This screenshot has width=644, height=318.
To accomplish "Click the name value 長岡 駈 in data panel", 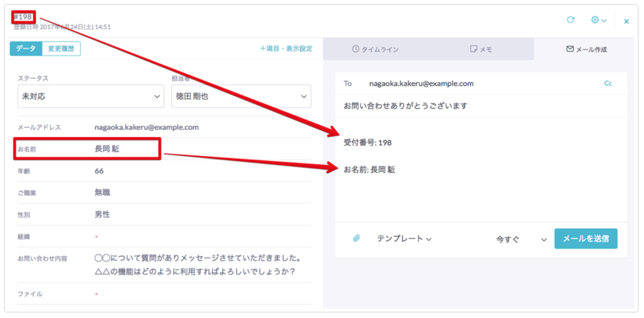I will point(107,149).
